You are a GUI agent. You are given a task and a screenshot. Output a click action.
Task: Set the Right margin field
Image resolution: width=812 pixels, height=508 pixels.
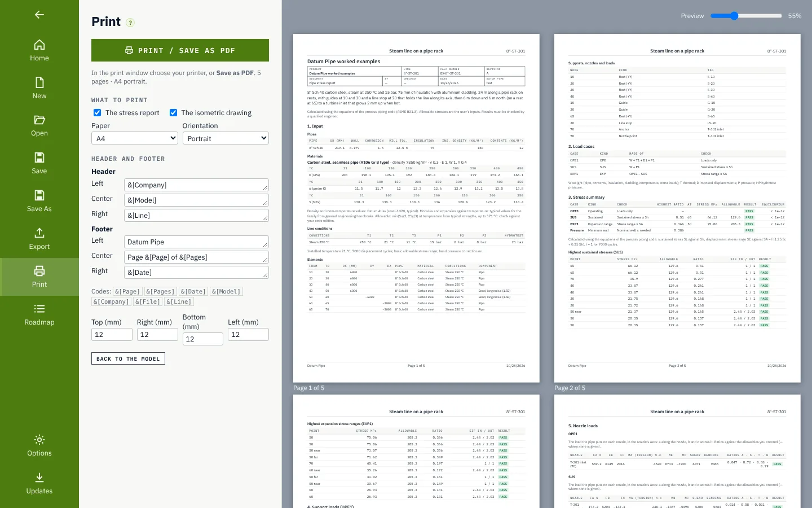(x=157, y=335)
